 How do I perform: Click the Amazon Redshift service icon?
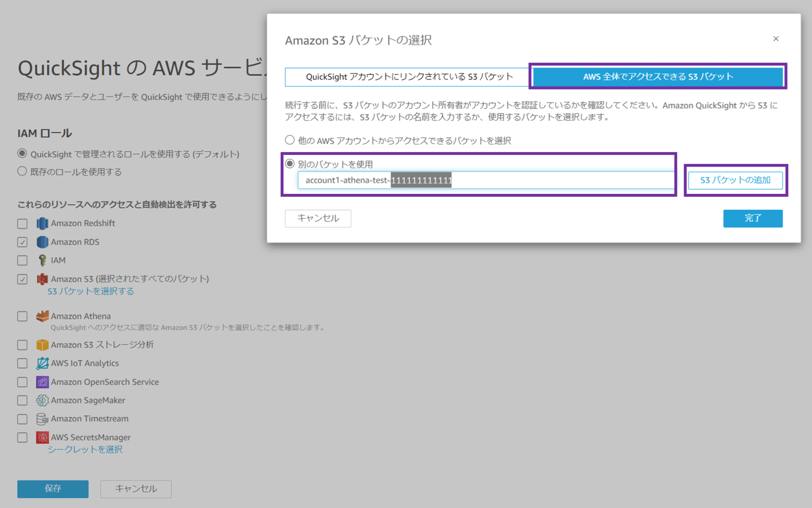[x=42, y=223]
